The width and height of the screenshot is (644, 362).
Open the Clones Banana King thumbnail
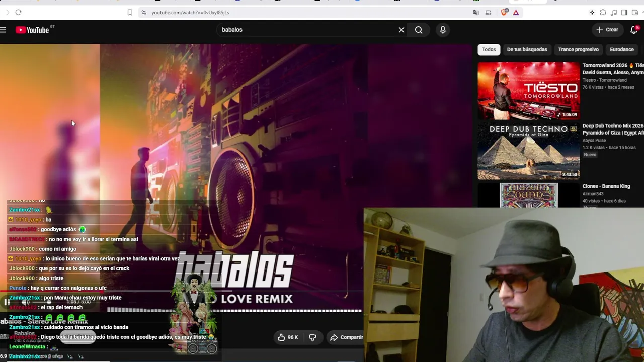pos(528,195)
